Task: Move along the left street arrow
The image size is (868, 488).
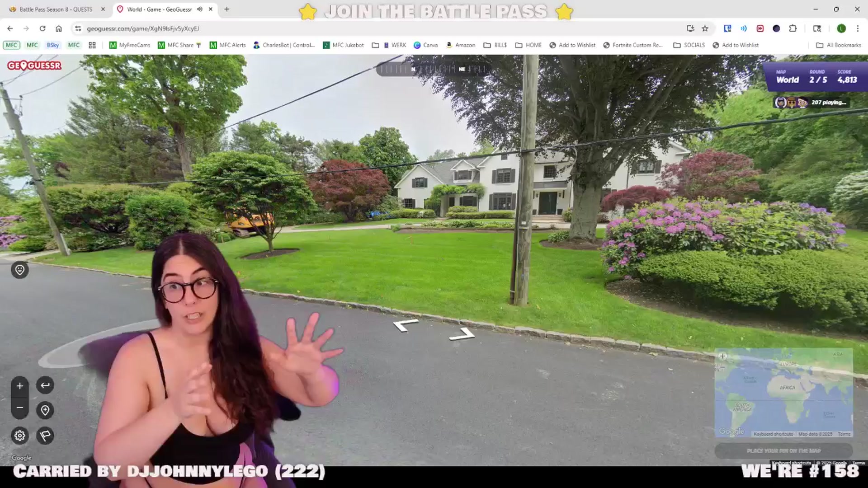Action: point(406,325)
